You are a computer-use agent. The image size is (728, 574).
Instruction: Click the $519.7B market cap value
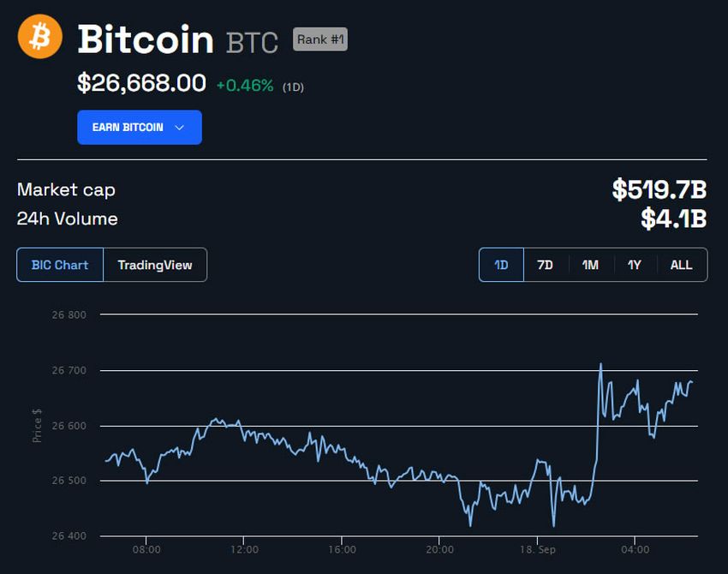[x=669, y=190]
